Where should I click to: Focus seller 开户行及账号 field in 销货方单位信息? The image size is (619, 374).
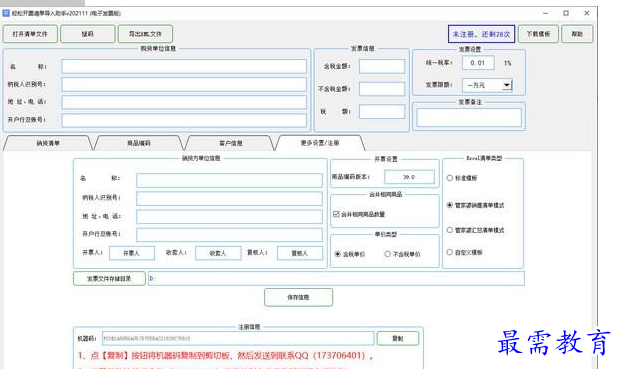click(x=229, y=235)
